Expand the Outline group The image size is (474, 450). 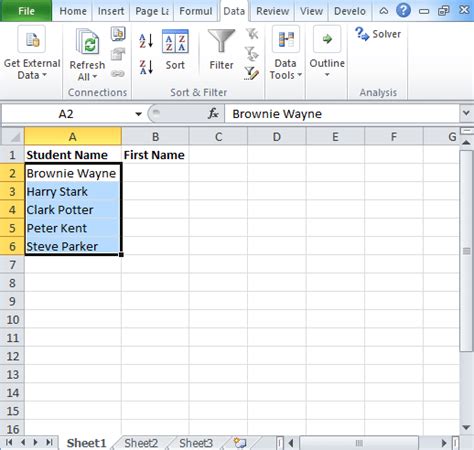click(x=327, y=52)
